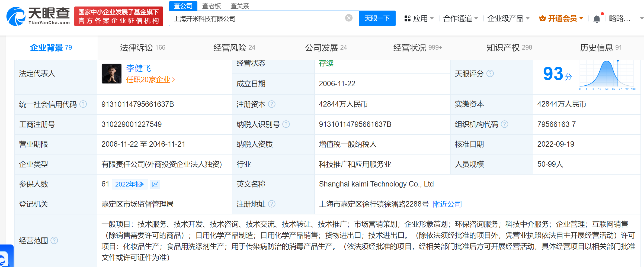Expand the 应用 dropdown
The height and width of the screenshot is (267, 644).
pos(432,18)
